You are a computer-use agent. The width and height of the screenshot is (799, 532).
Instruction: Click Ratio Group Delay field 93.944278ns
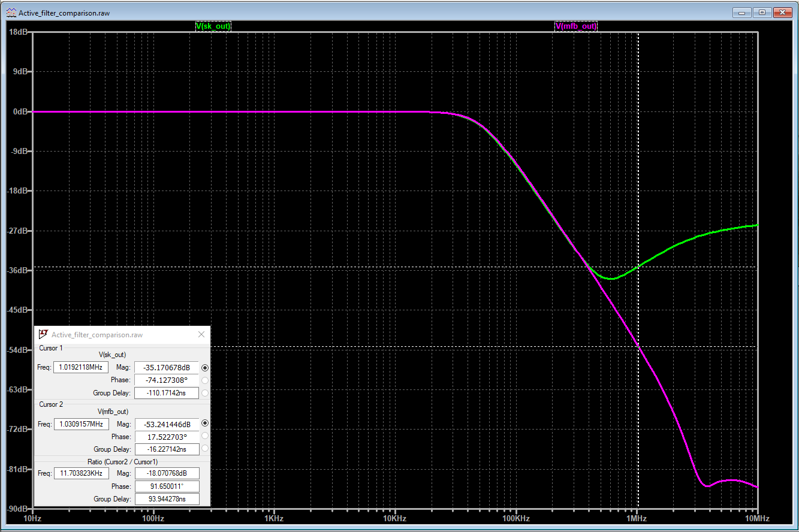tap(167, 498)
